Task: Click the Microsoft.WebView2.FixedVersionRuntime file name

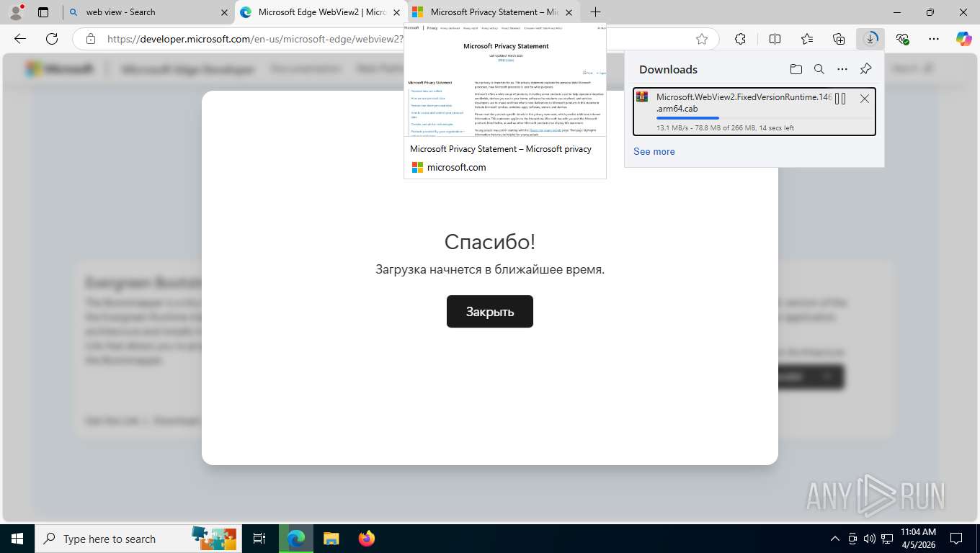Action: [x=744, y=103]
